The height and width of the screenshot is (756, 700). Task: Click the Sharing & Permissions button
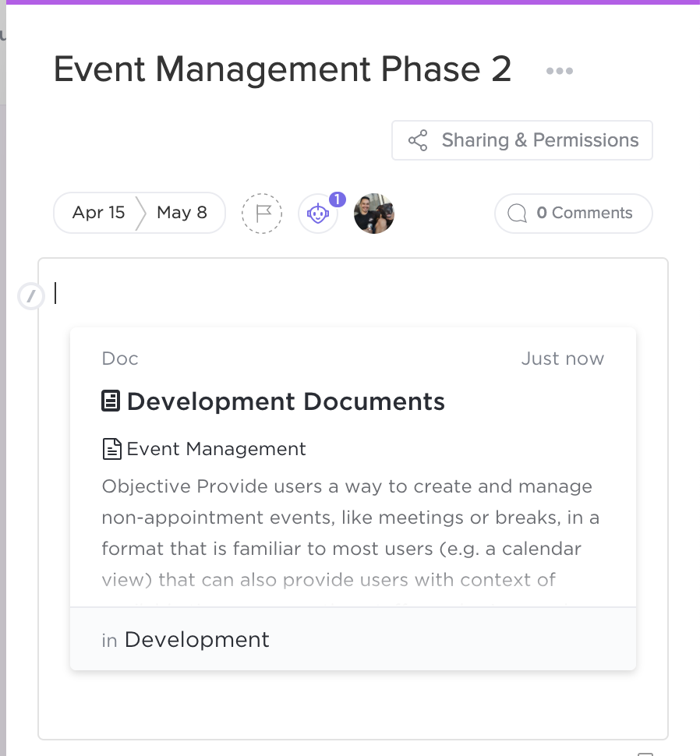(522, 140)
